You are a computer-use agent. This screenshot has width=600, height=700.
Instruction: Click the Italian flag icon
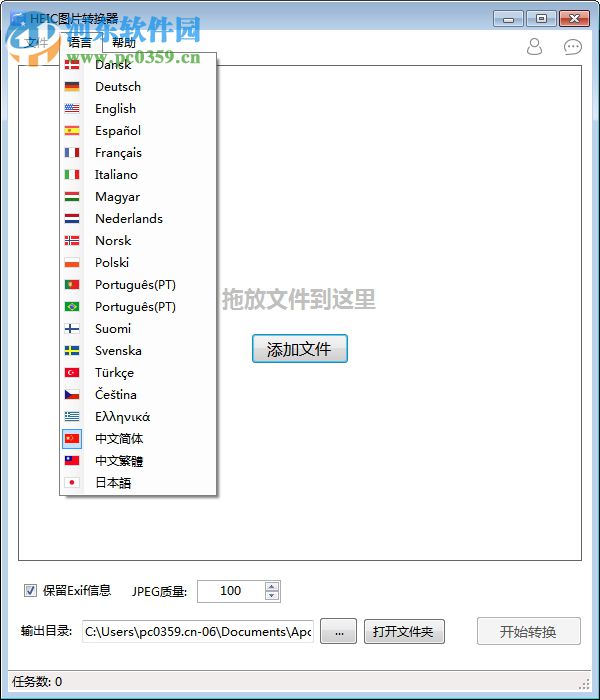[x=72, y=175]
